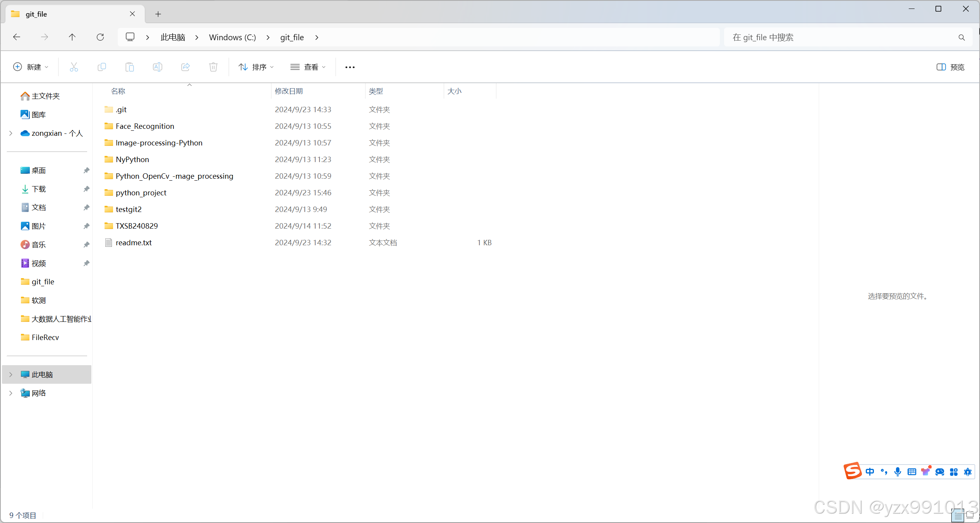Click the Share icon in toolbar

pyautogui.click(x=185, y=67)
